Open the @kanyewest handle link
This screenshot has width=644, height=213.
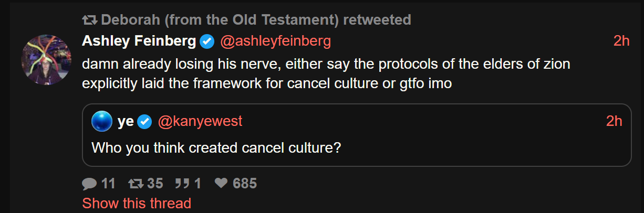coord(200,122)
